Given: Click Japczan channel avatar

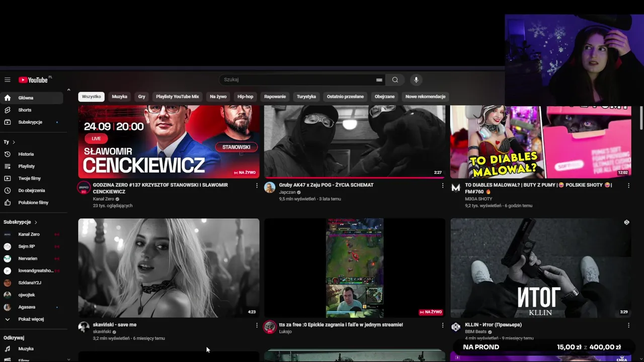Looking at the screenshot, I should (x=270, y=188).
